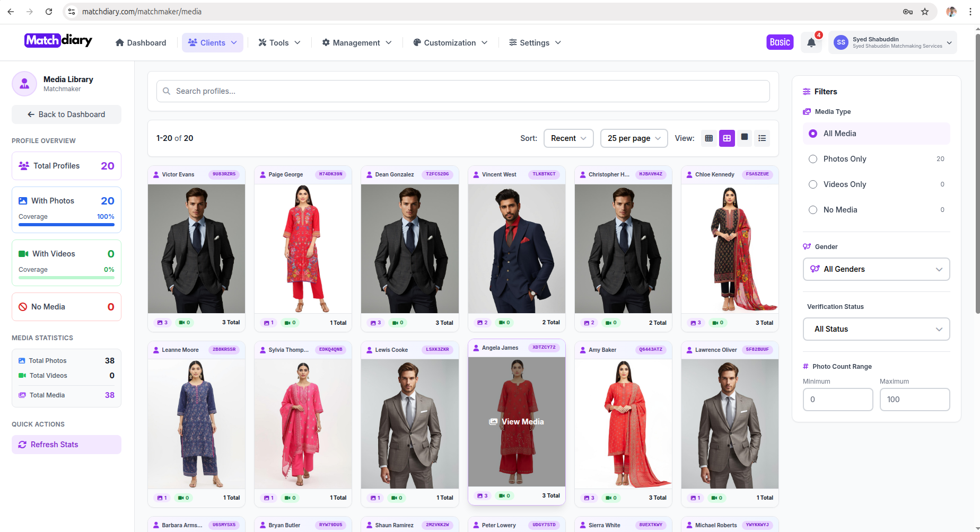
Task: Expand the All Genders dropdown
Action: [x=876, y=269]
